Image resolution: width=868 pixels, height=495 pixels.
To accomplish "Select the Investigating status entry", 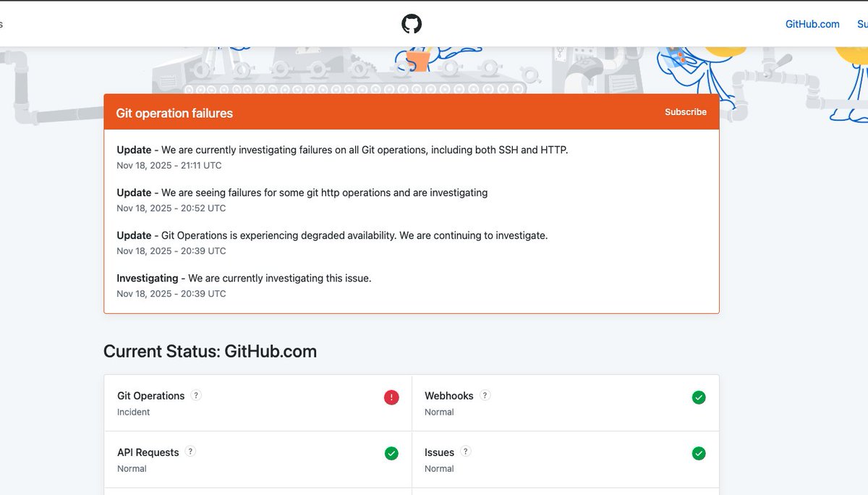I will click(244, 278).
